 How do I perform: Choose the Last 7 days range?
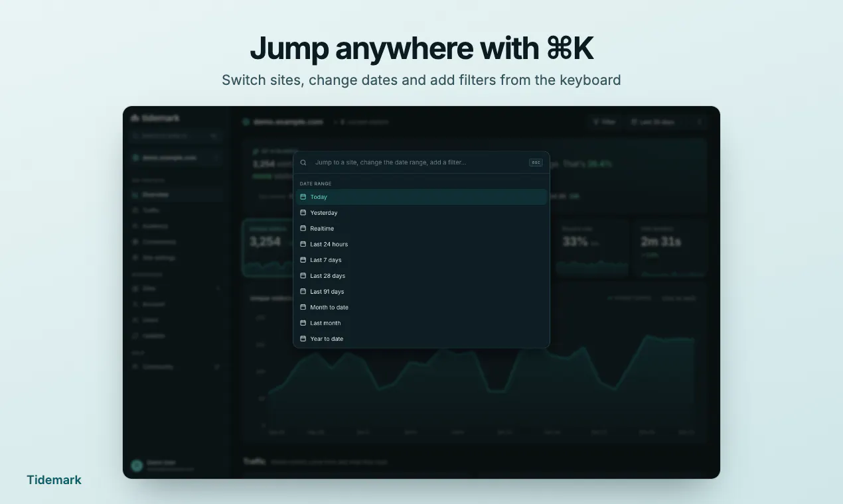pyautogui.click(x=421, y=260)
